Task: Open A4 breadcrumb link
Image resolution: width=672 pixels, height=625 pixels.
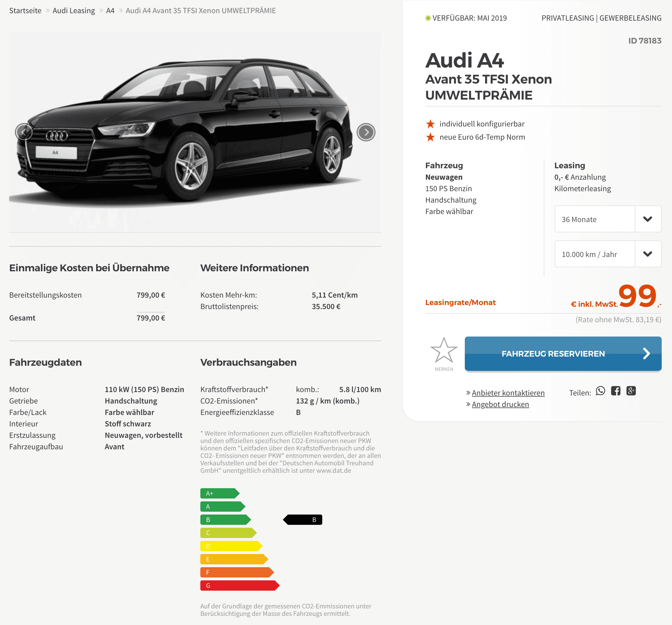Action: (x=110, y=11)
